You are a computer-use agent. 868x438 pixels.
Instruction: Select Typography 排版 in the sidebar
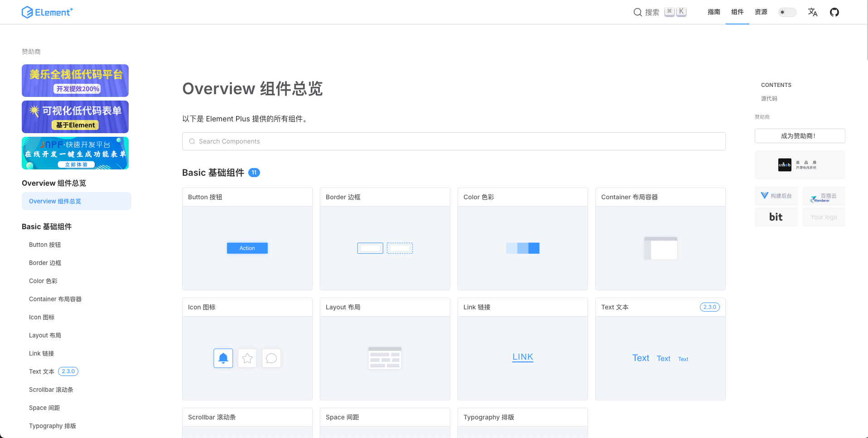[52, 426]
